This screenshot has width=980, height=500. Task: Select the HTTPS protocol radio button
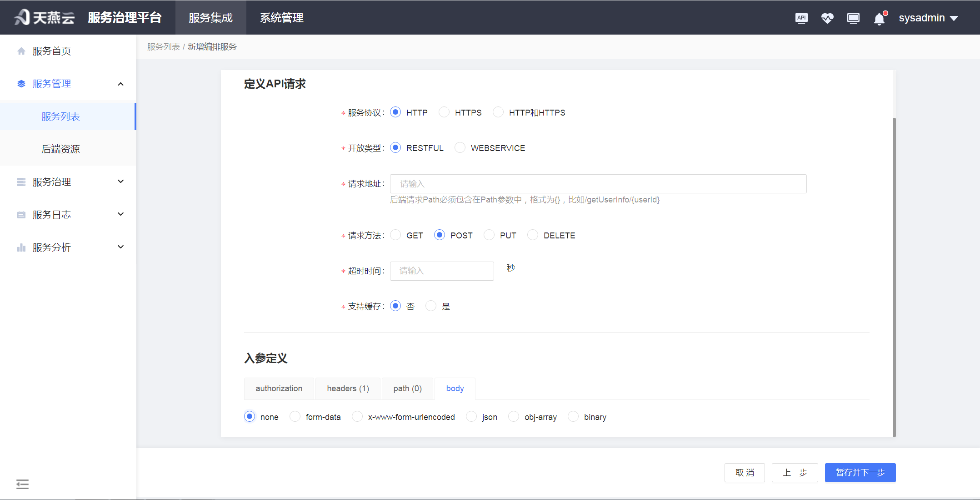click(x=444, y=112)
